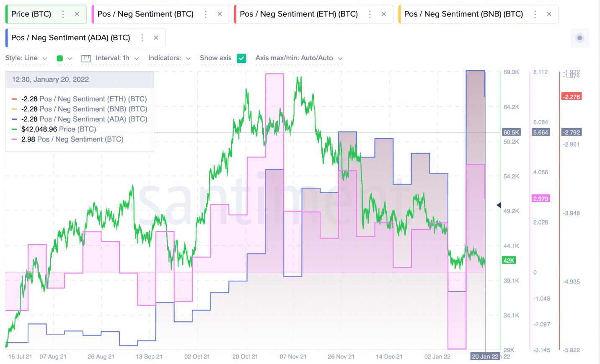Click the interval ruler icon before Interval
This screenshot has height=364, width=600.
tap(86, 58)
